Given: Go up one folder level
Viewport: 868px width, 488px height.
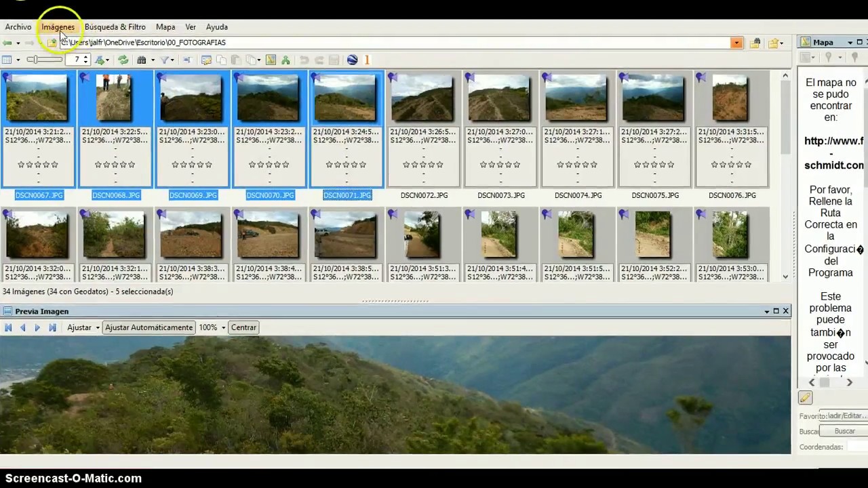Looking at the screenshot, I should click(x=52, y=43).
